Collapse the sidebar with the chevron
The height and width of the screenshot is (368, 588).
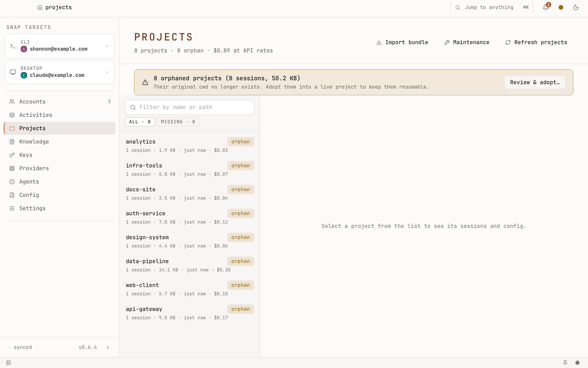click(x=108, y=347)
